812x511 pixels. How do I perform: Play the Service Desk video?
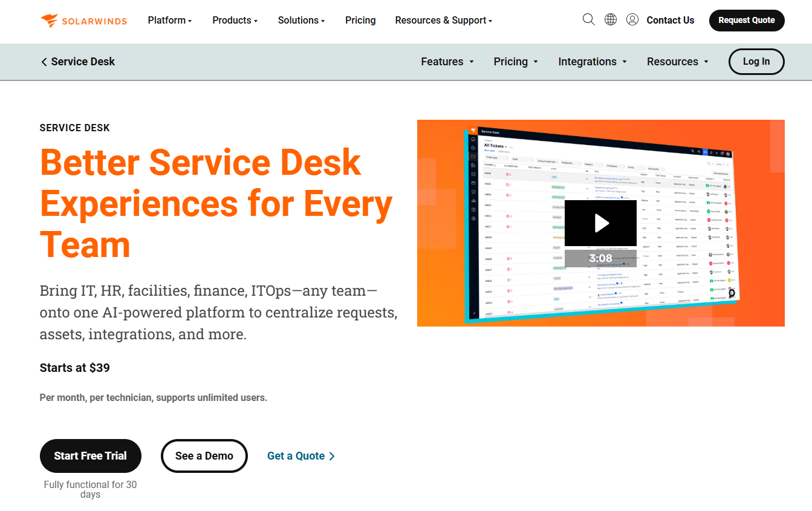pyautogui.click(x=600, y=223)
